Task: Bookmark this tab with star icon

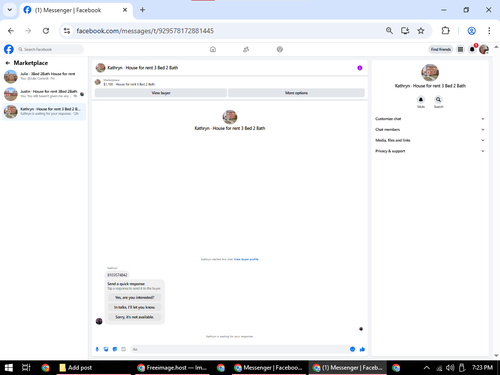Action: click(421, 31)
